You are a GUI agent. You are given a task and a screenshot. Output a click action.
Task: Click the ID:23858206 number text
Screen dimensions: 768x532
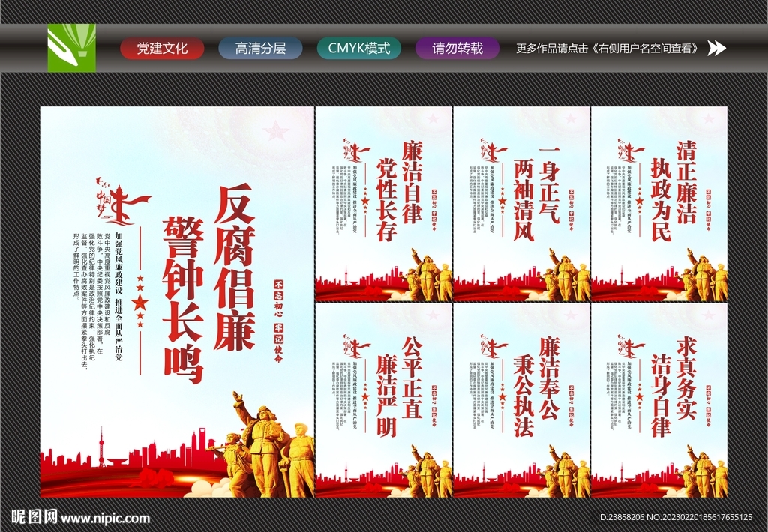point(622,517)
